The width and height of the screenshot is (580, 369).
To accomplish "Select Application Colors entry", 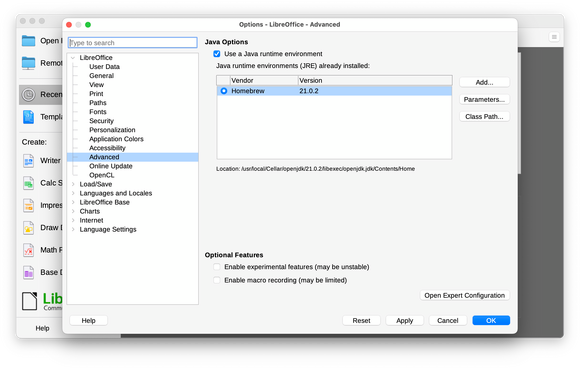I will [x=116, y=139].
